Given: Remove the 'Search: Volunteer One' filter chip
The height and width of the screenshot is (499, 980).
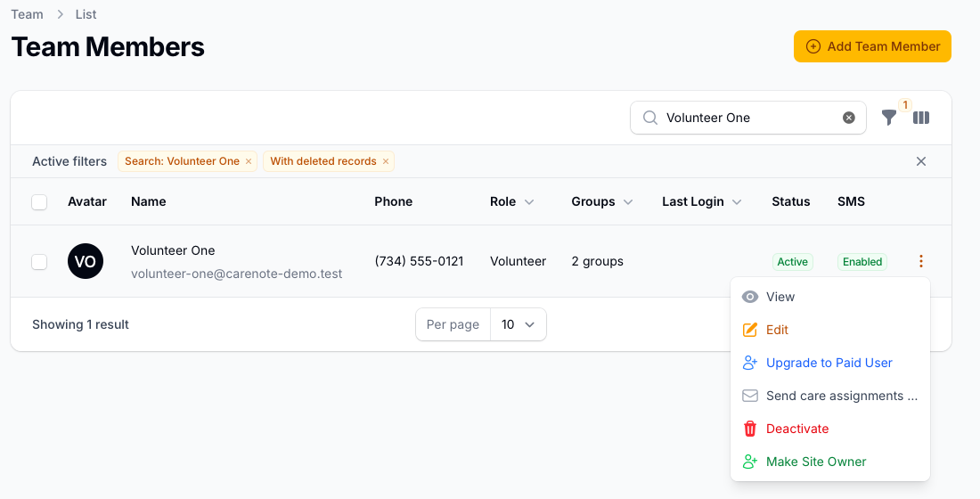Looking at the screenshot, I should pos(249,161).
